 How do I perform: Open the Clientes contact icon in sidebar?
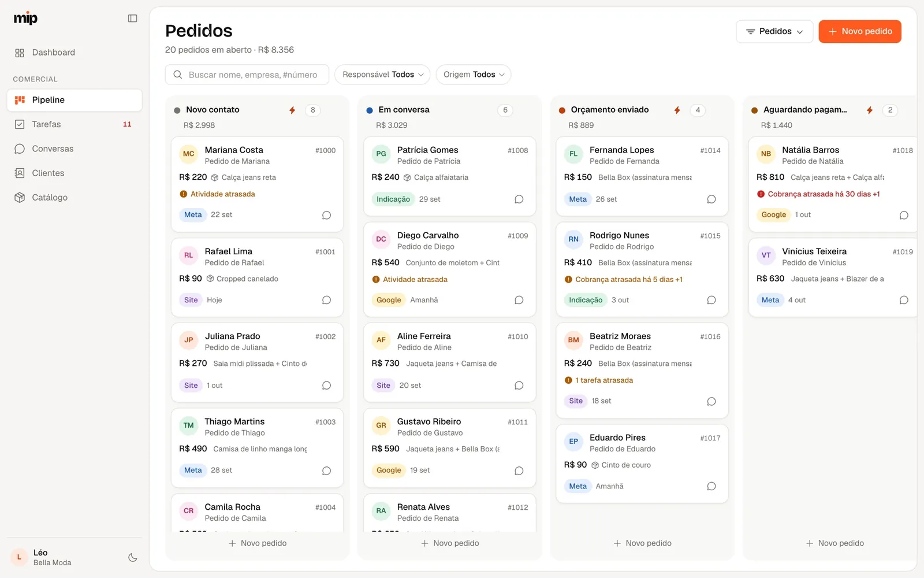[x=20, y=173]
